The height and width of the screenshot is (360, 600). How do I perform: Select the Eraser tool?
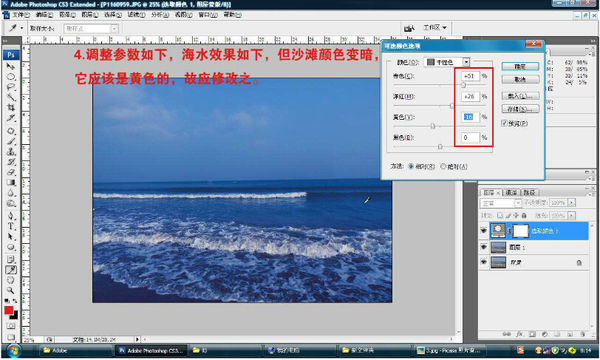(11, 172)
